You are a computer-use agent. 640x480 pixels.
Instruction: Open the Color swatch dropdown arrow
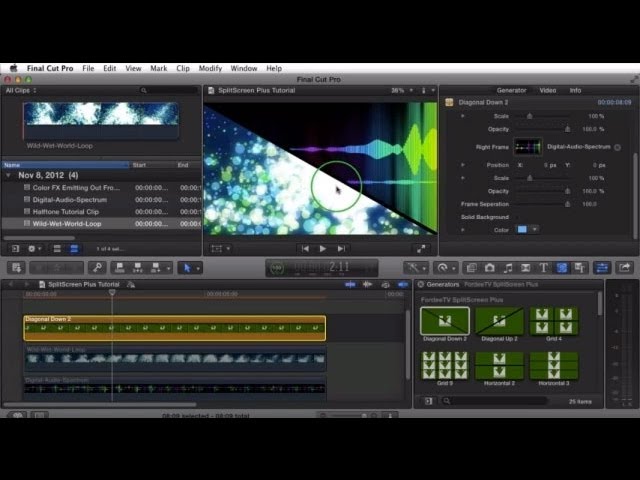534,229
